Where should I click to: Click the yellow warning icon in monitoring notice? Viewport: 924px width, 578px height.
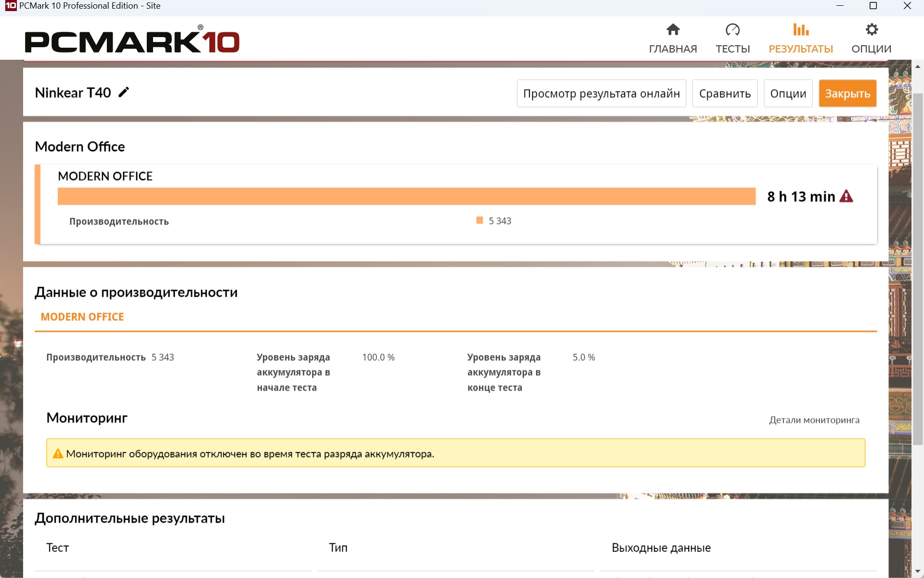[x=58, y=453]
